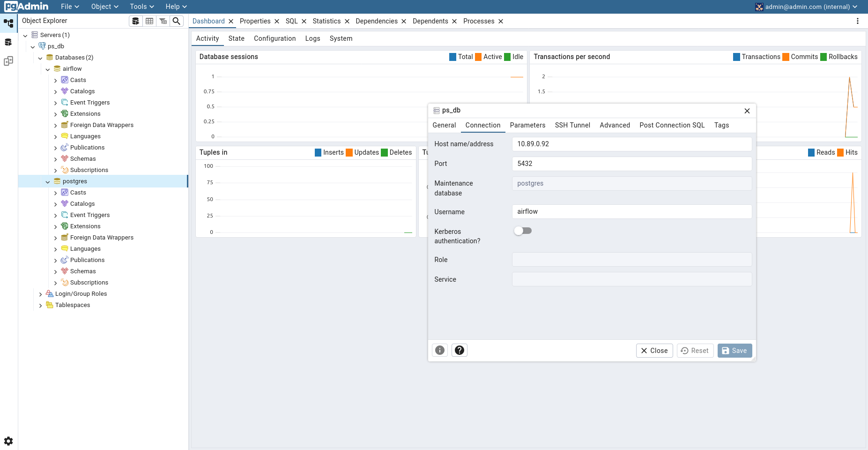868x450 pixels.
Task: Click the Host name/address input field
Action: coord(632,144)
